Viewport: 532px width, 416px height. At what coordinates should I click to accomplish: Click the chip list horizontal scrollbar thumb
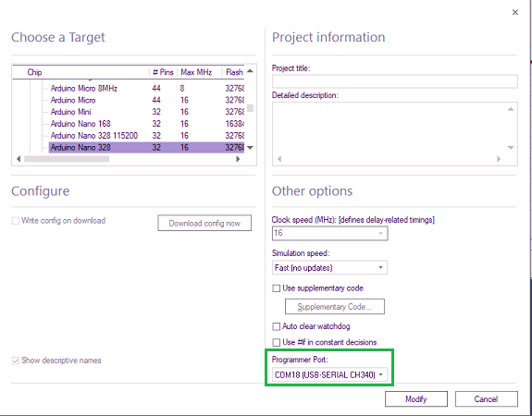click(67, 159)
